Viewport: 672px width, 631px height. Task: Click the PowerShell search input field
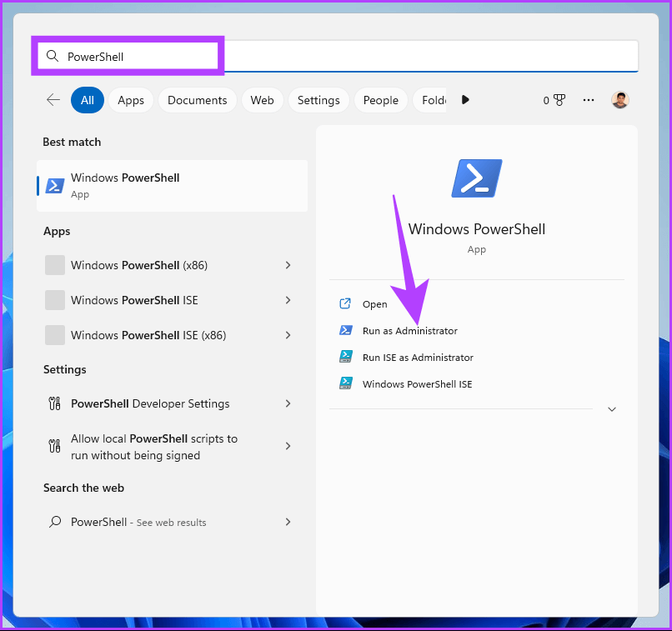click(x=338, y=56)
